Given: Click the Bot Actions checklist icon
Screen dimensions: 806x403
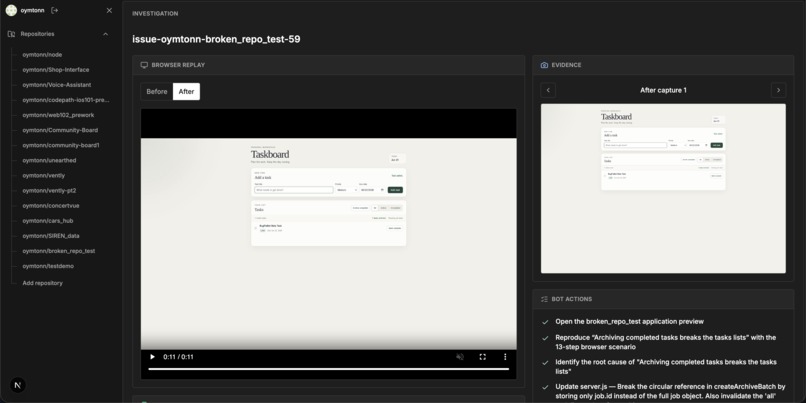Looking at the screenshot, I should click(x=544, y=299).
